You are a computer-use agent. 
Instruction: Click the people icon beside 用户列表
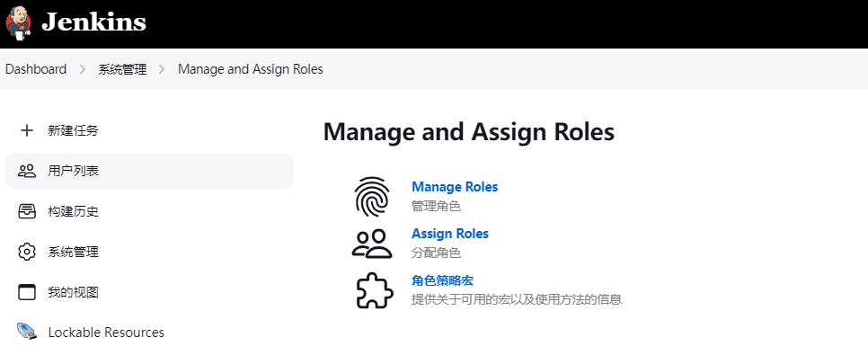click(x=27, y=171)
